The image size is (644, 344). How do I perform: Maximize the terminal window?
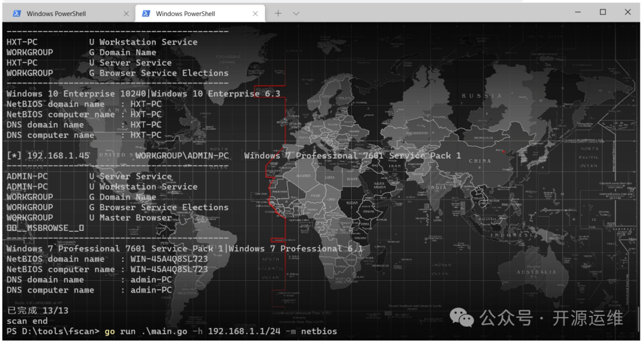point(603,13)
